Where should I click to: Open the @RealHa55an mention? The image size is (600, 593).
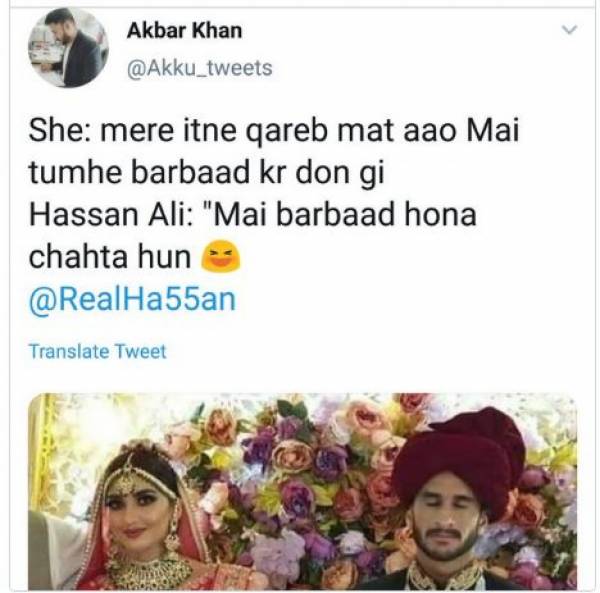click(132, 300)
